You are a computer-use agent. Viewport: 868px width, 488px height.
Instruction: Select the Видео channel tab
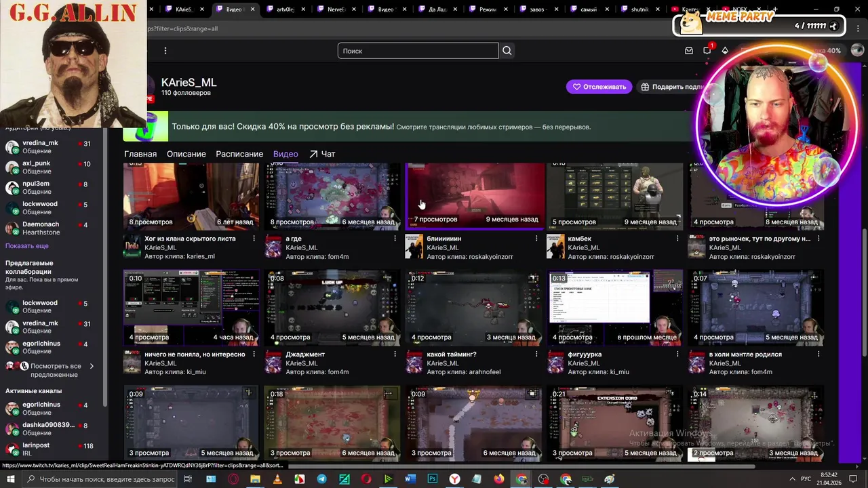click(285, 154)
